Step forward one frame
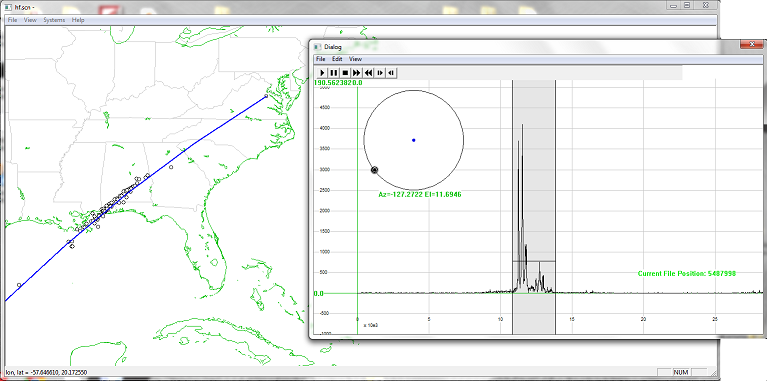 point(380,73)
